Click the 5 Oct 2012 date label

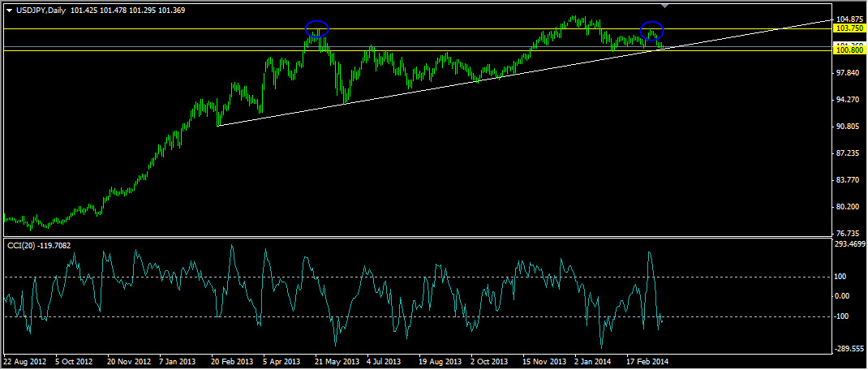75,361
